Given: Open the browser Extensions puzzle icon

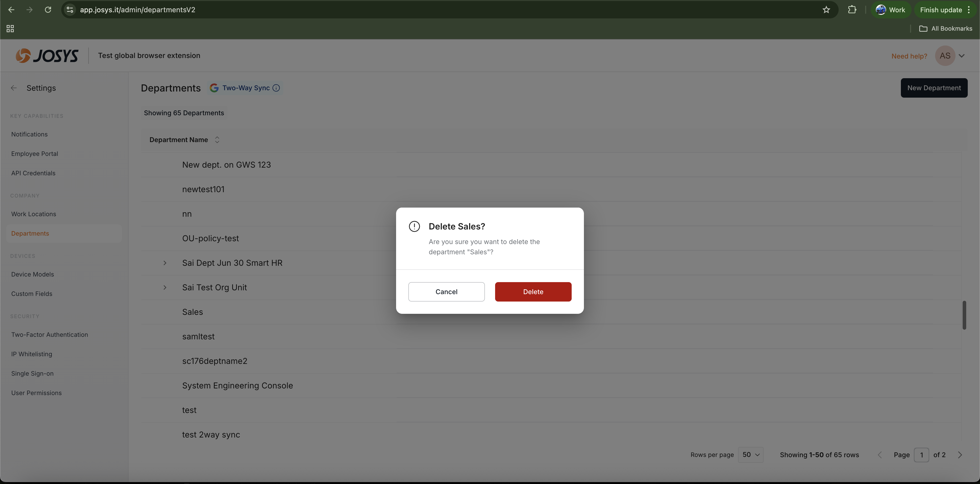Looking at the screenshot, I should tap(852, 10).
